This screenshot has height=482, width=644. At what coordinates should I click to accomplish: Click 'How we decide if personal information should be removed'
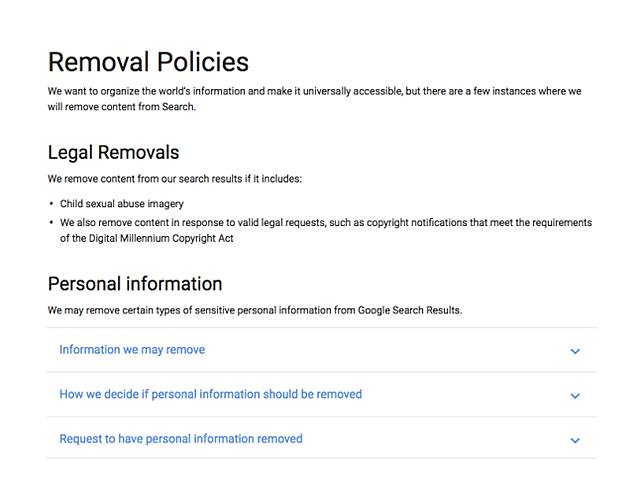(210, 394)
